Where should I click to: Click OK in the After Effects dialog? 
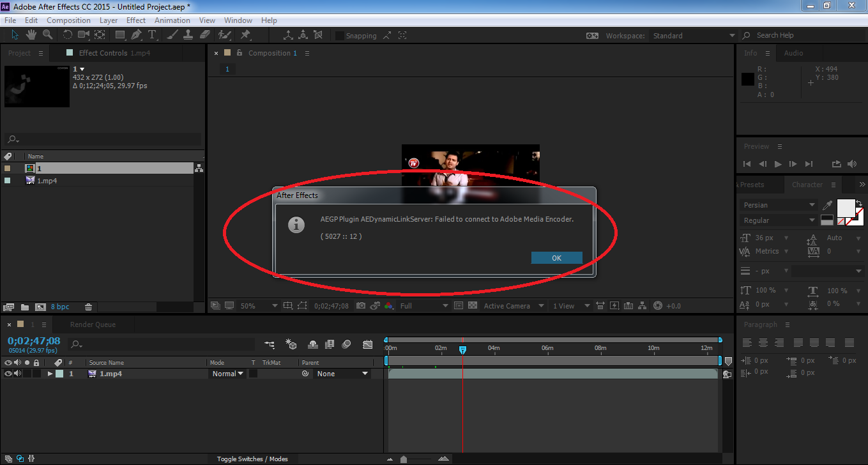click(x=556, y=258)
